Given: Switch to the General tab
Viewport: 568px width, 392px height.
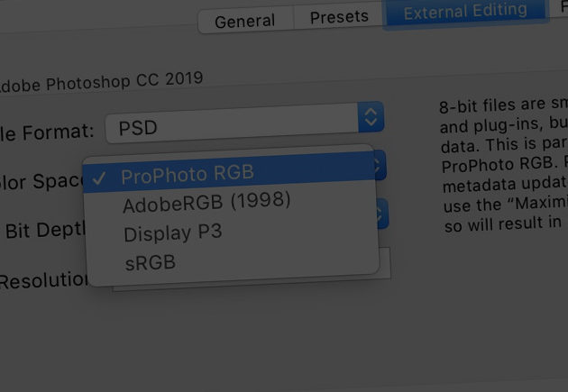Looking at the screenshot, I should click(x=245, y=22).
